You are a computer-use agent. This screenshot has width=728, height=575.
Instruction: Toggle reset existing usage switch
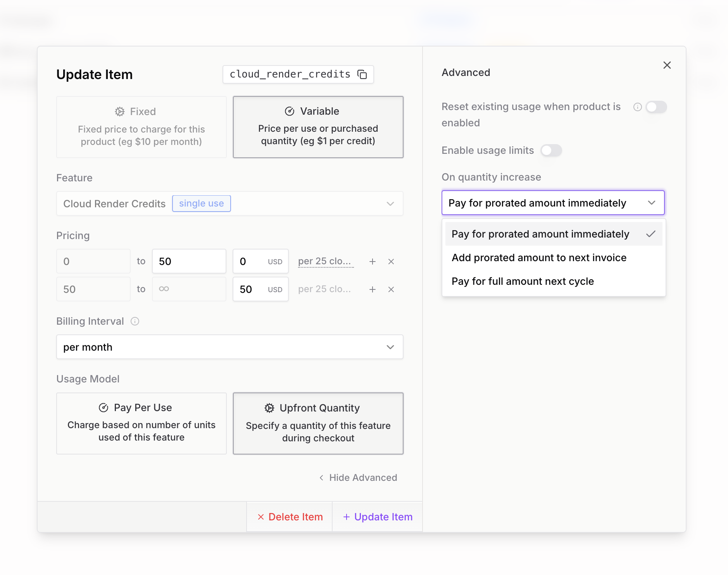point(656,107)
